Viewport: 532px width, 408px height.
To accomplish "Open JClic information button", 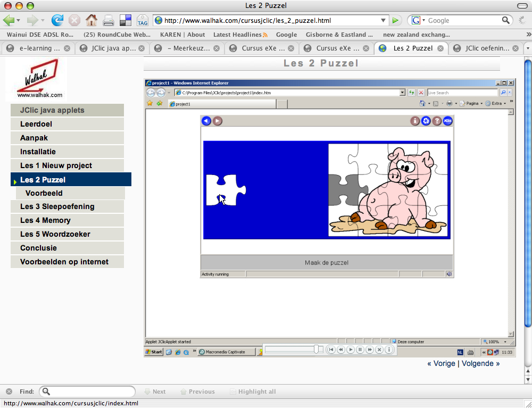I will [414, 121].
